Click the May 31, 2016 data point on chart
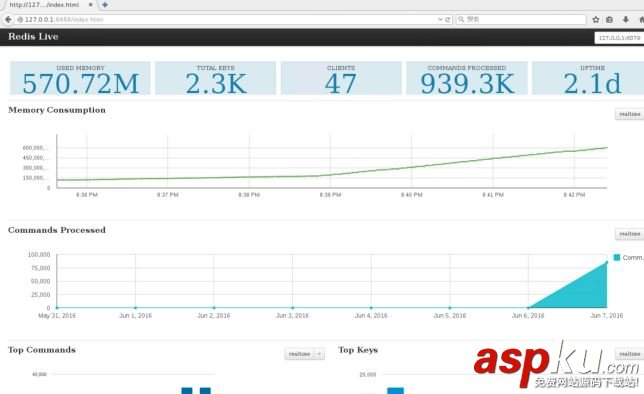Image resolution: width=644 pixels, height=394 pixels. click(57, 307)
